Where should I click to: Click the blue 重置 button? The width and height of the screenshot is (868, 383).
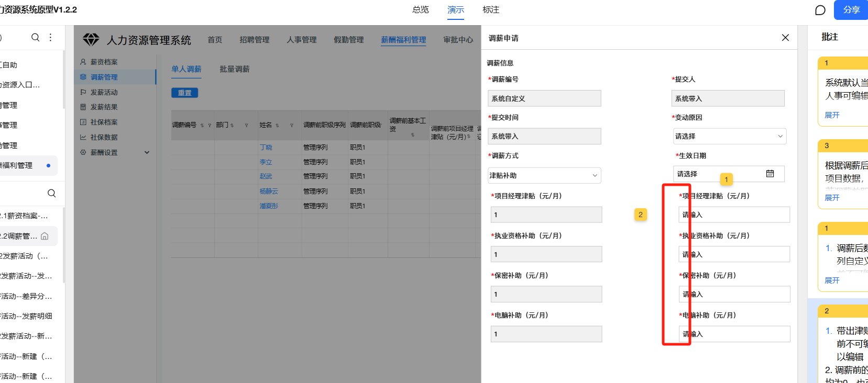click(184, 93)
